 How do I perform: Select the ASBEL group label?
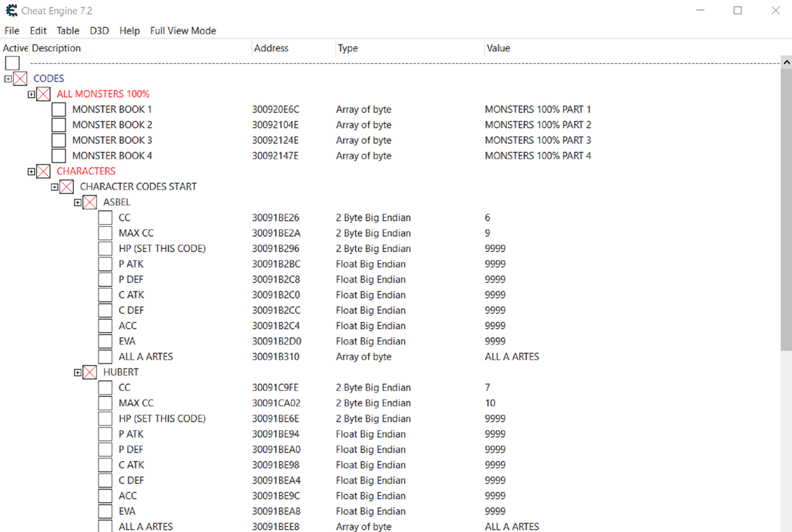click(116, 202)
